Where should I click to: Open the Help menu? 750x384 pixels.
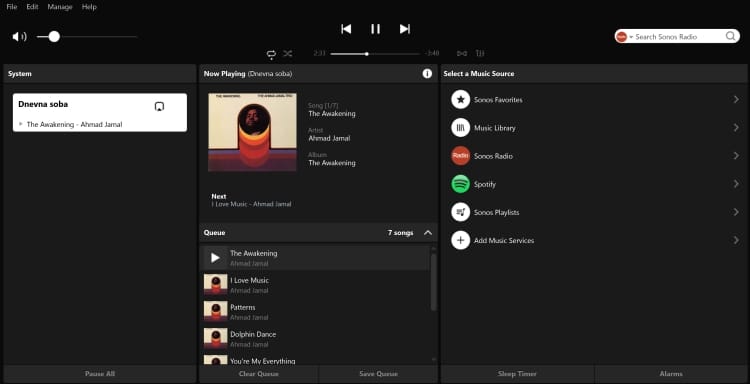tap(89, 7)
